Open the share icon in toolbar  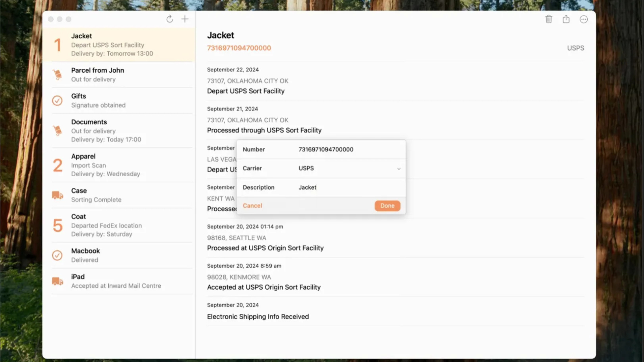pos(566,19)
